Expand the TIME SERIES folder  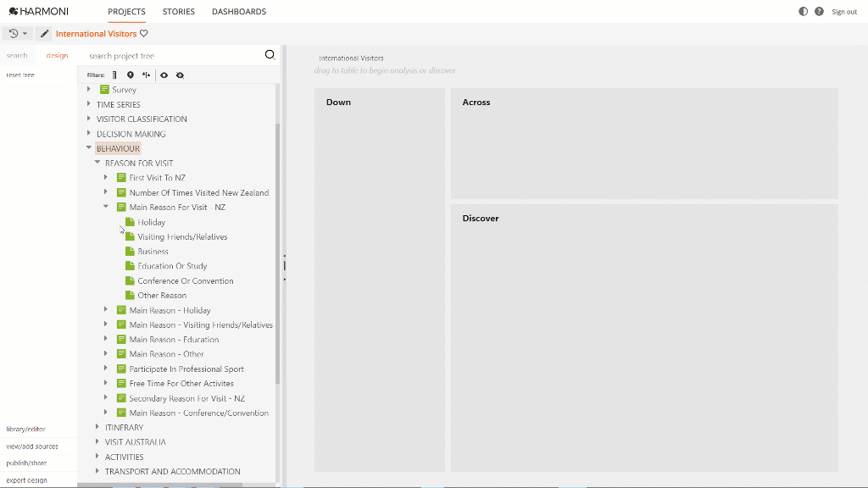click(88, 104)
